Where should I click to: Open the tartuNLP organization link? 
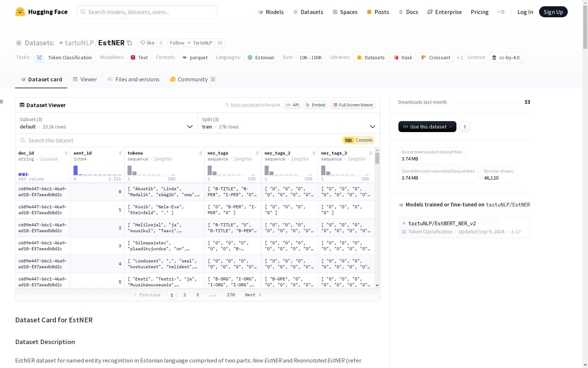pyautogui.click(x=79, y=43)
